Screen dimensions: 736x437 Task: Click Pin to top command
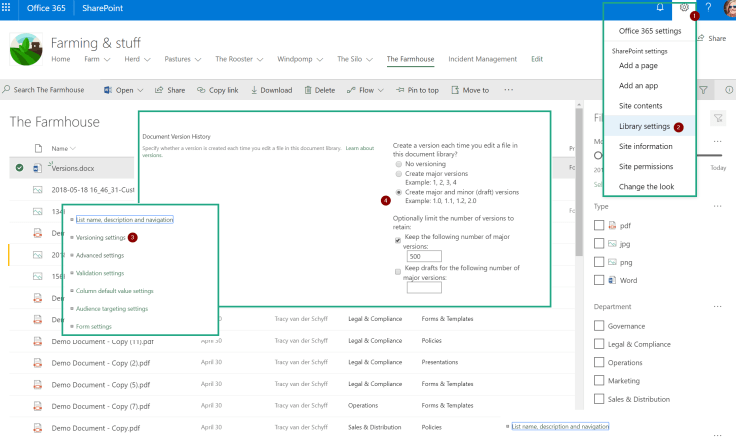click(416, 90)
